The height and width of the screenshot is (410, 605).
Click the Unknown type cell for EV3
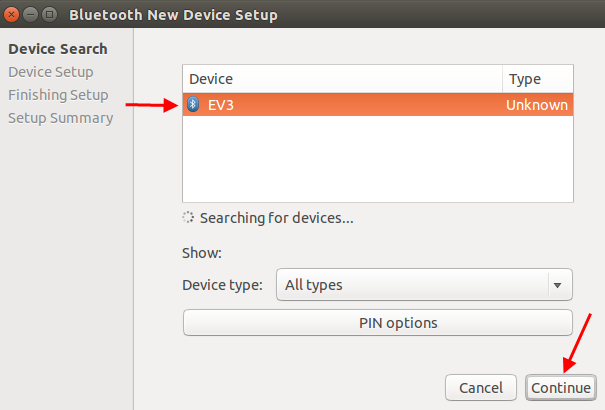537,105
